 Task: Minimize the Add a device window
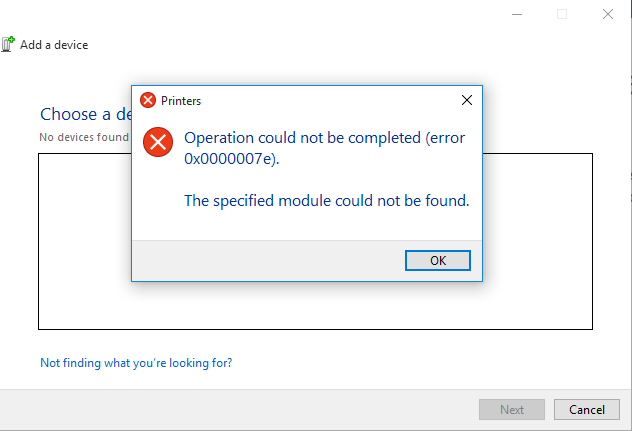(x=517, y=15)
